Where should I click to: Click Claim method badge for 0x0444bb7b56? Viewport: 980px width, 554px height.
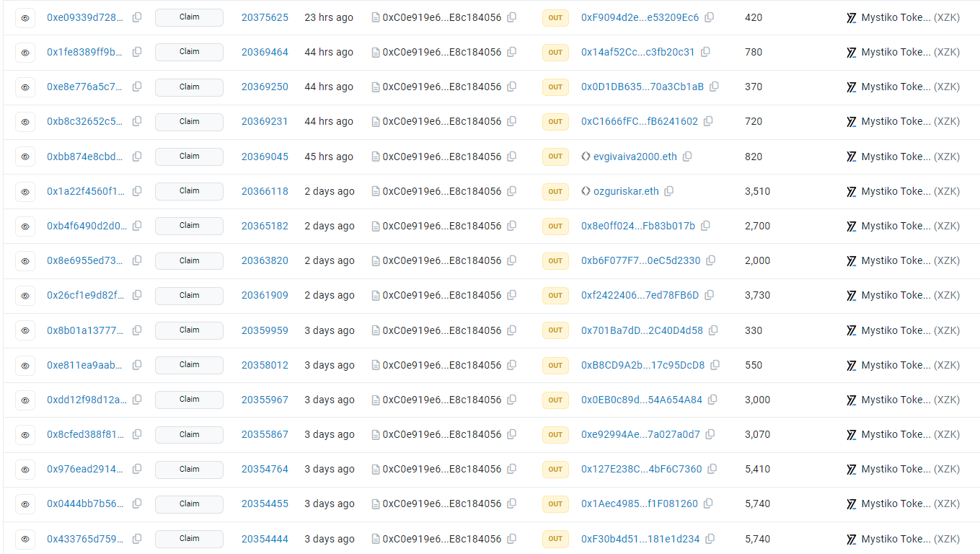[189, 504]
